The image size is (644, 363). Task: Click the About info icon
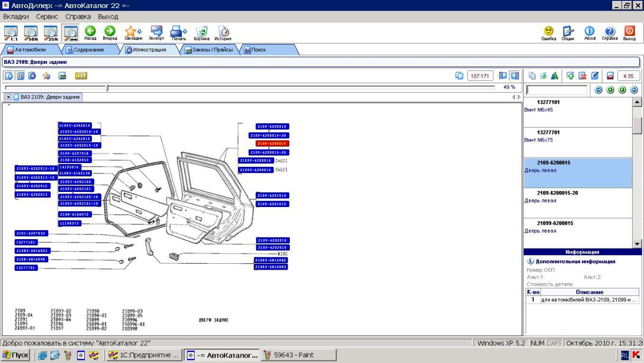click(590, 33)
